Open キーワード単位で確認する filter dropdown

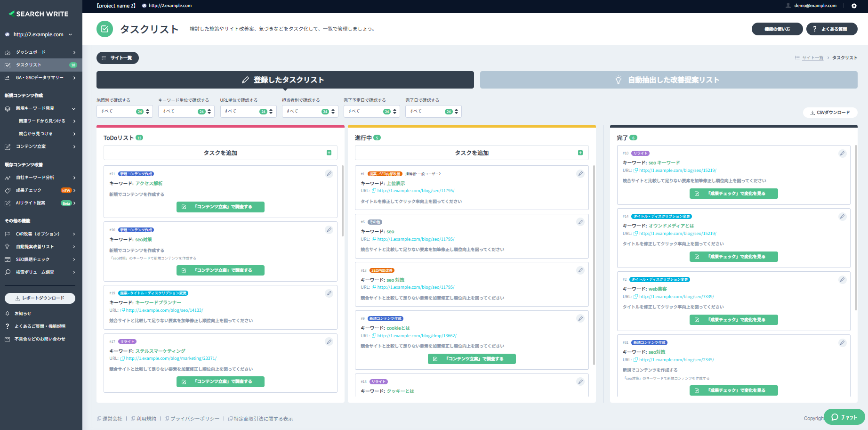point(186,111)
